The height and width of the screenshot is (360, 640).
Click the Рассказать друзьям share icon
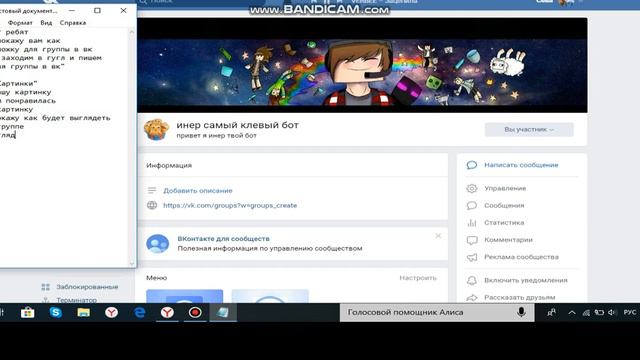(x=471, y=298)
